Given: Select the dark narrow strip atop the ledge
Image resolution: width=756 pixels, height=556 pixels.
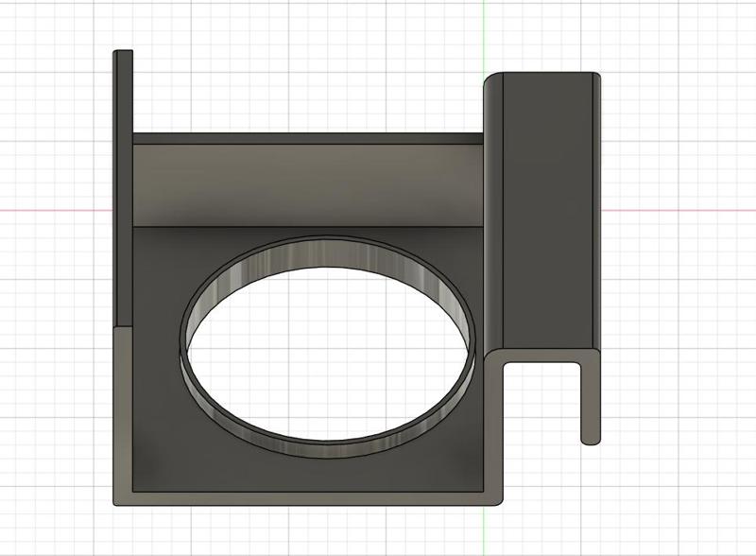Looking at the screenshot, I should coord(307,138).
